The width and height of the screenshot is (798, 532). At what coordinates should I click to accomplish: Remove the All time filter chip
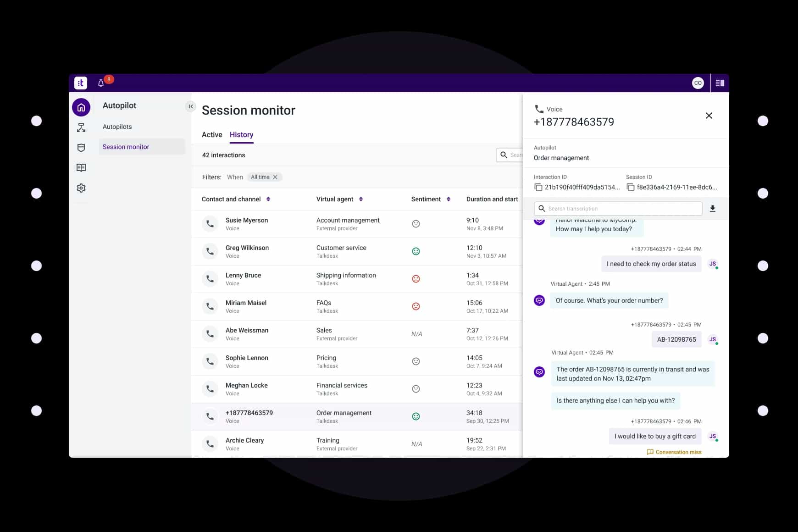pyautogui.click(x=275, y=177)
